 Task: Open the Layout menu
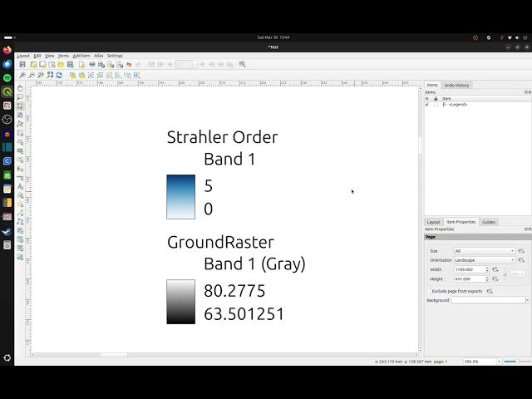coord(23,56)
